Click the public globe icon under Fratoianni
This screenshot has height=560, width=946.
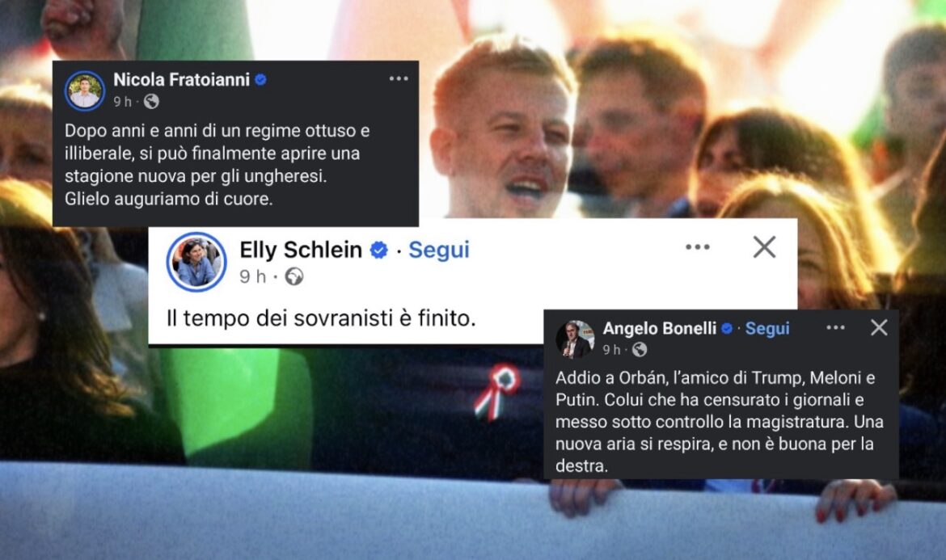point(151,102)
